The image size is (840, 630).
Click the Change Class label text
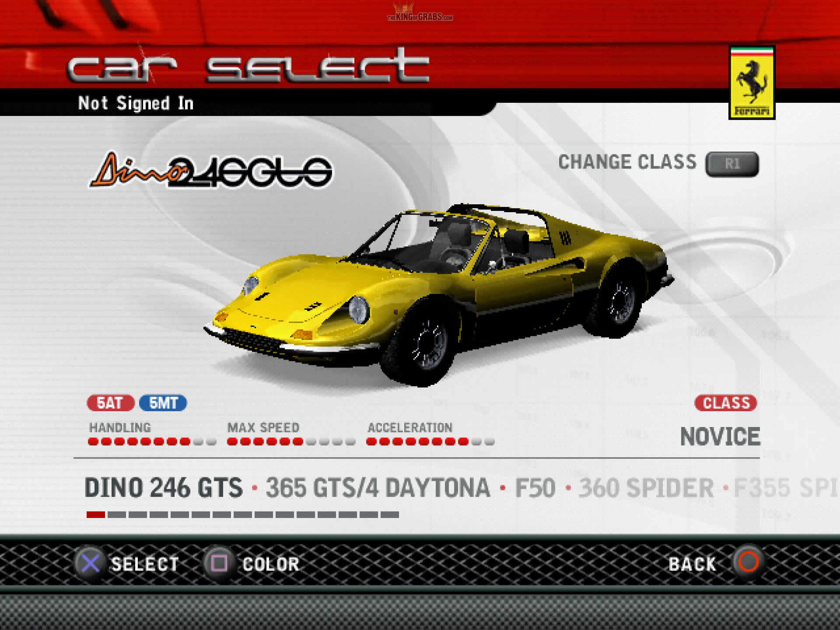click(627, 162)
